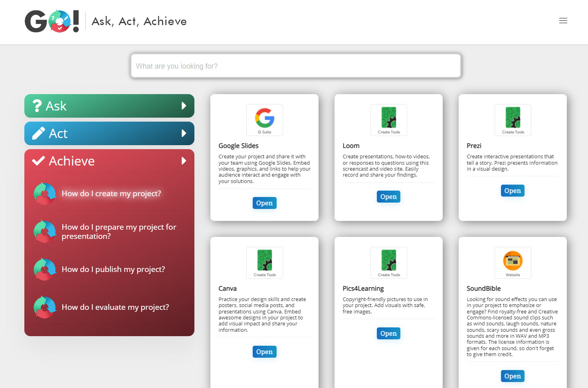Click the Pics4Learning card title
Image resolution: width=588 pixels, height=388 pixels.
(363, 289)
